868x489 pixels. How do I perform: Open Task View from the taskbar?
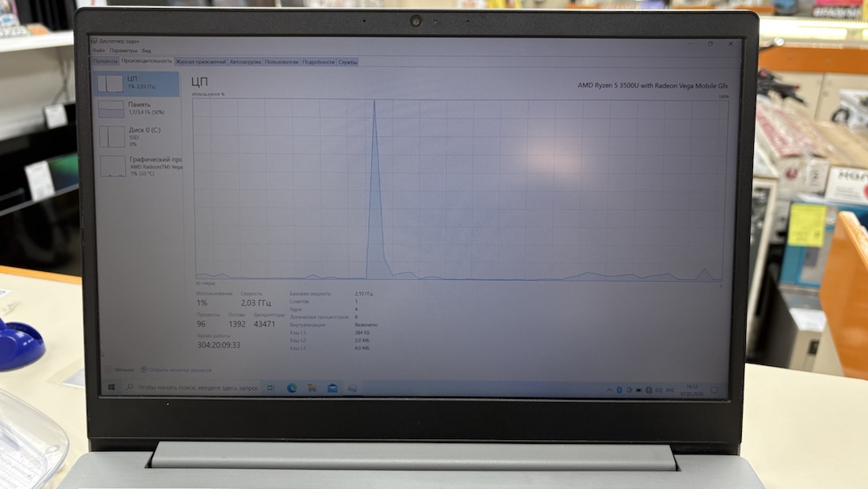tap(271, 388)
